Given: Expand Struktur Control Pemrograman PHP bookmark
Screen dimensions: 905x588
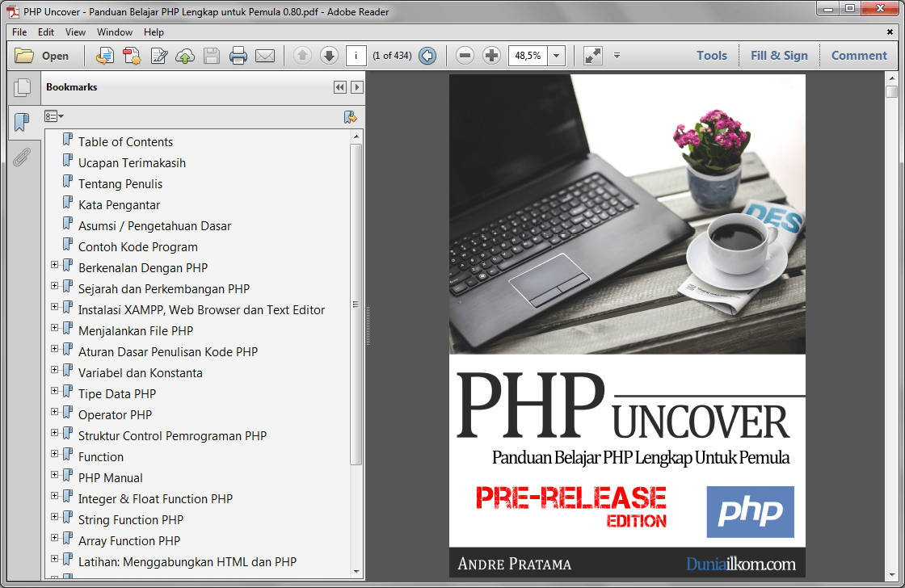Looking at the screenshot, I should (54, 433).
